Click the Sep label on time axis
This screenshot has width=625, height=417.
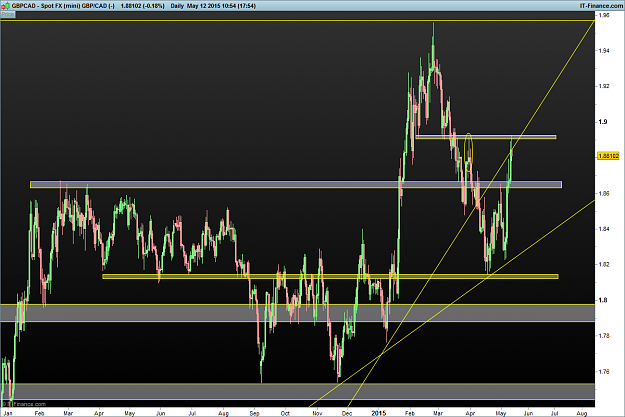(254, 413)
